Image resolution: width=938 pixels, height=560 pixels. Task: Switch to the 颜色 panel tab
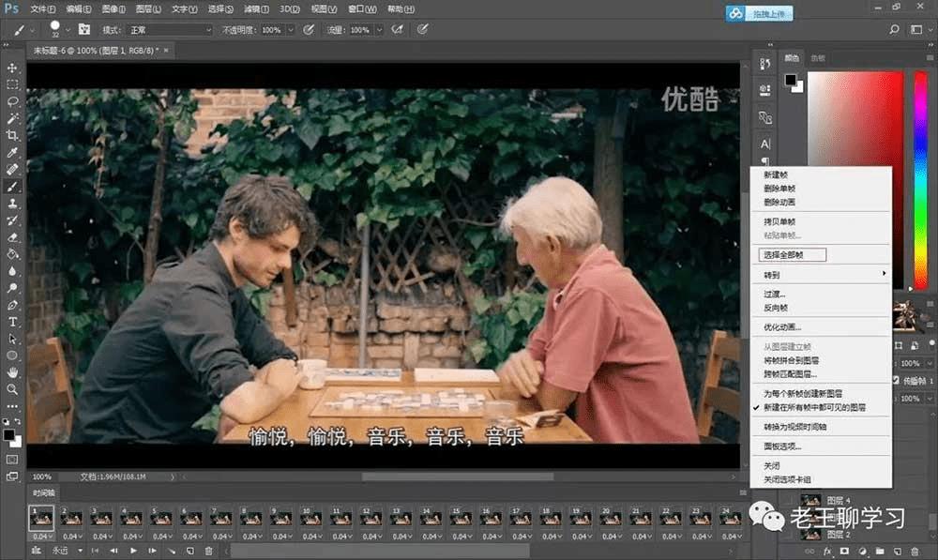[792, 58]
